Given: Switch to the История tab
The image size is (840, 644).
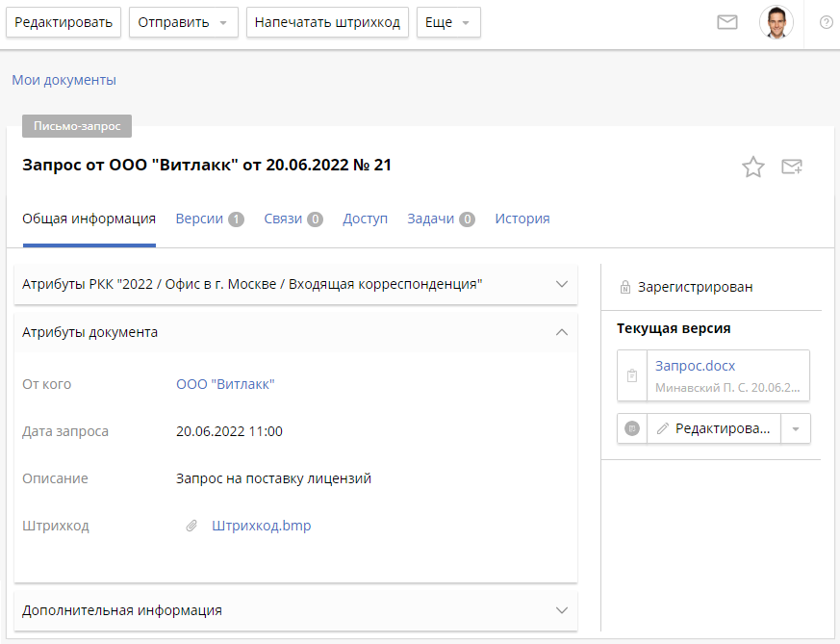Looking at the screenshot, I should (x=522, y=219).
